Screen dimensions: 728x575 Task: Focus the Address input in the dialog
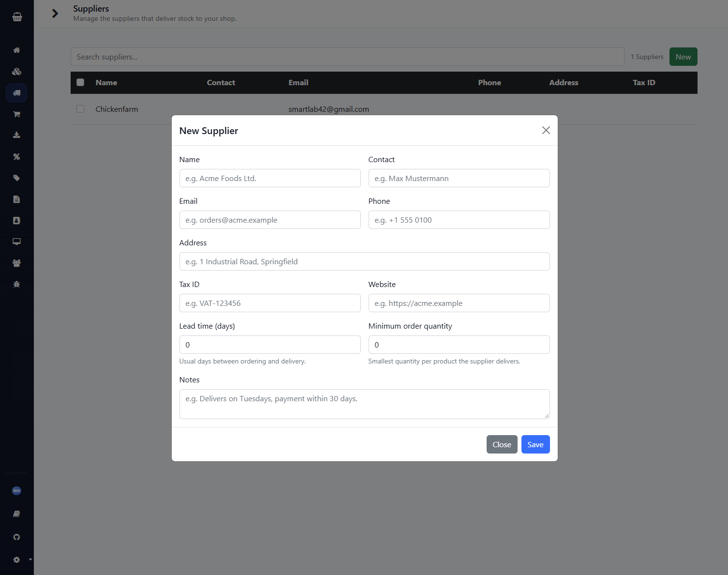pyautogui.click(x=365, y=261)
